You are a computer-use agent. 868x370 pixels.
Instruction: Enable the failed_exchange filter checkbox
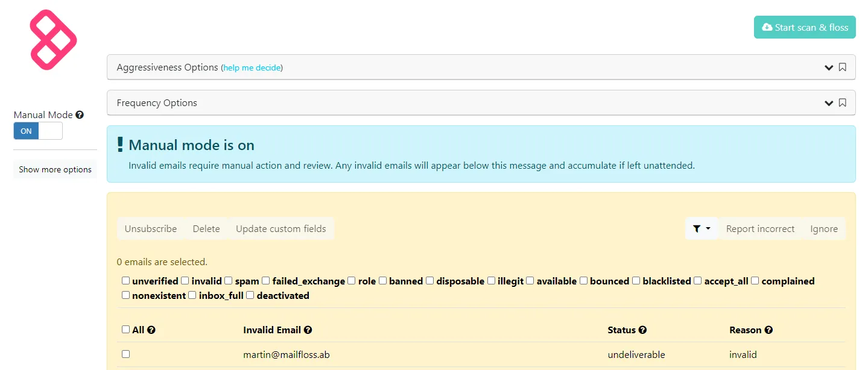(x=265, y=280)
